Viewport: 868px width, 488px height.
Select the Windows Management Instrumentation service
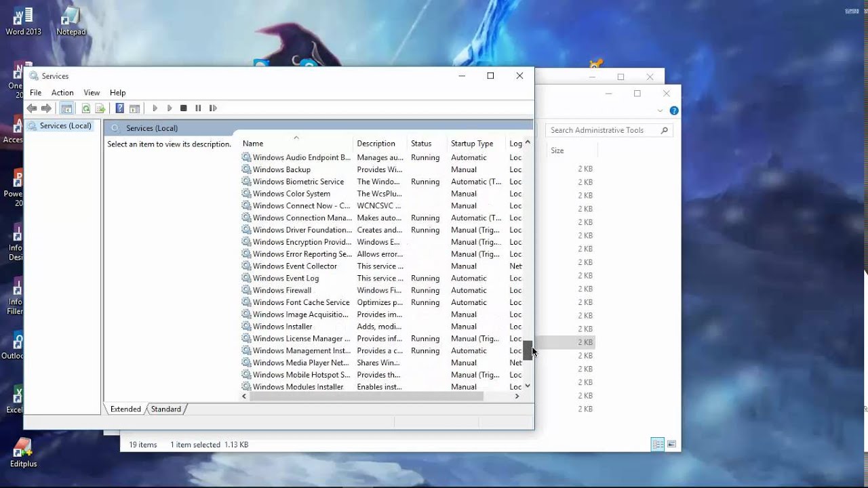pyautogui.click(x=381, y=351)
